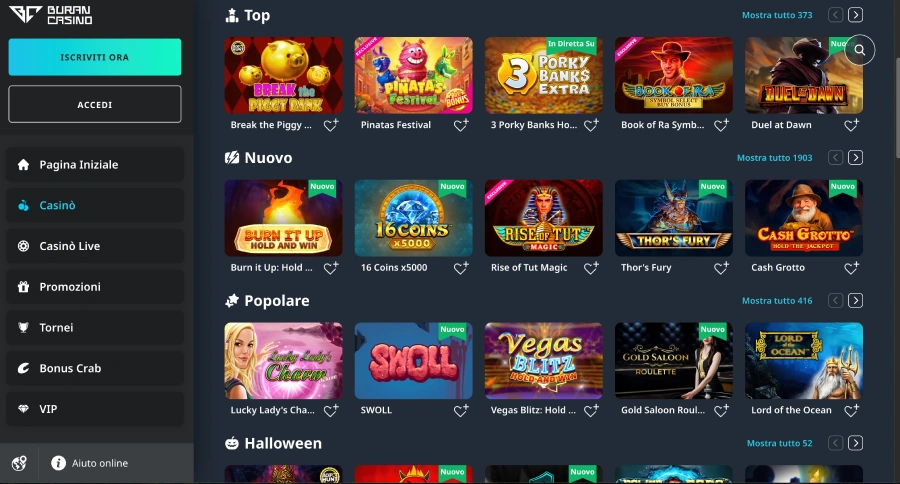Open language globe icon in sidebar footer
Viewport: 900px width, 484px height.
click(x=20, y=463)
